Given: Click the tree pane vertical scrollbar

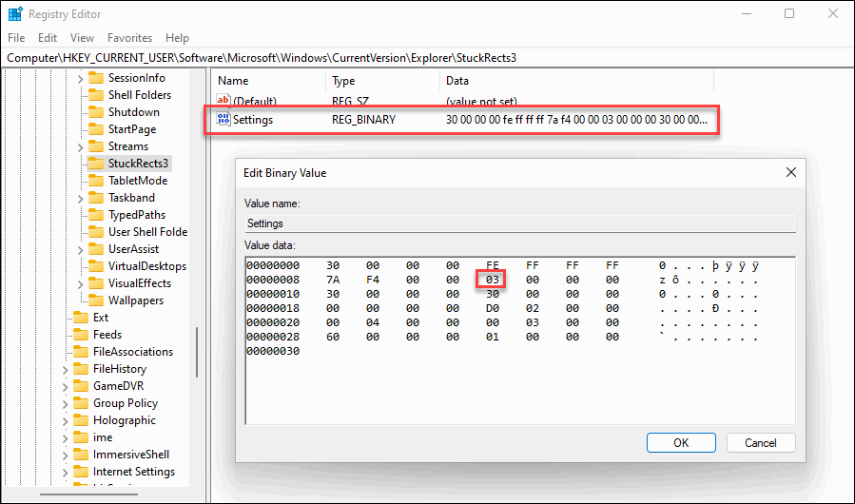Looking at the screenshot, I should (x=196, y=353).
